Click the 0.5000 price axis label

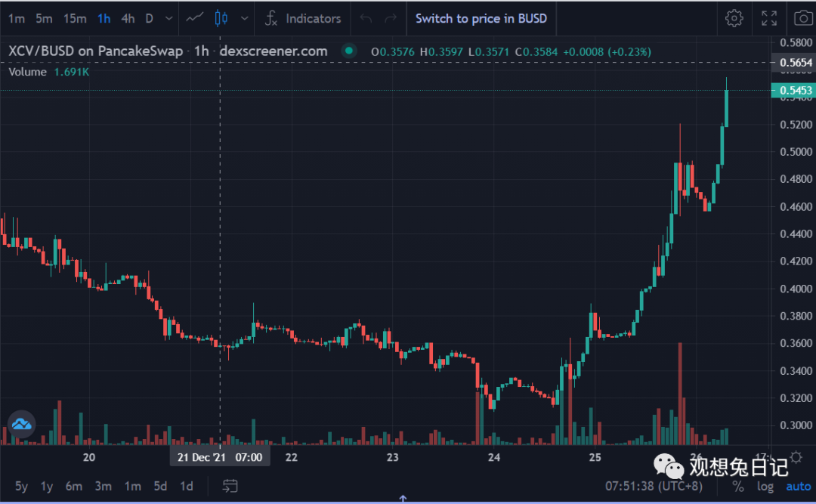click(x=796, y=152)
